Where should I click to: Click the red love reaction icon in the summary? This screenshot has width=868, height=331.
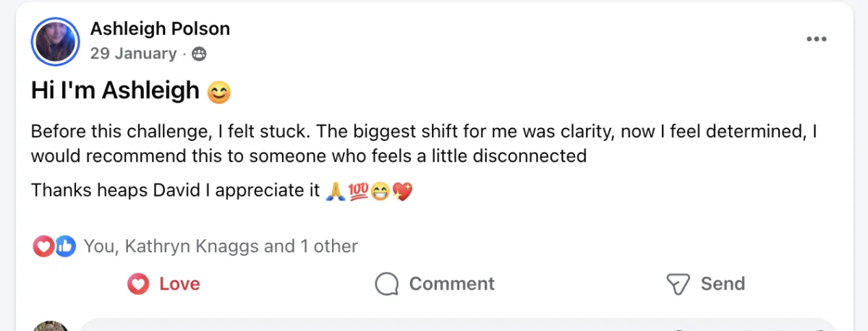(x=43, y=246)
